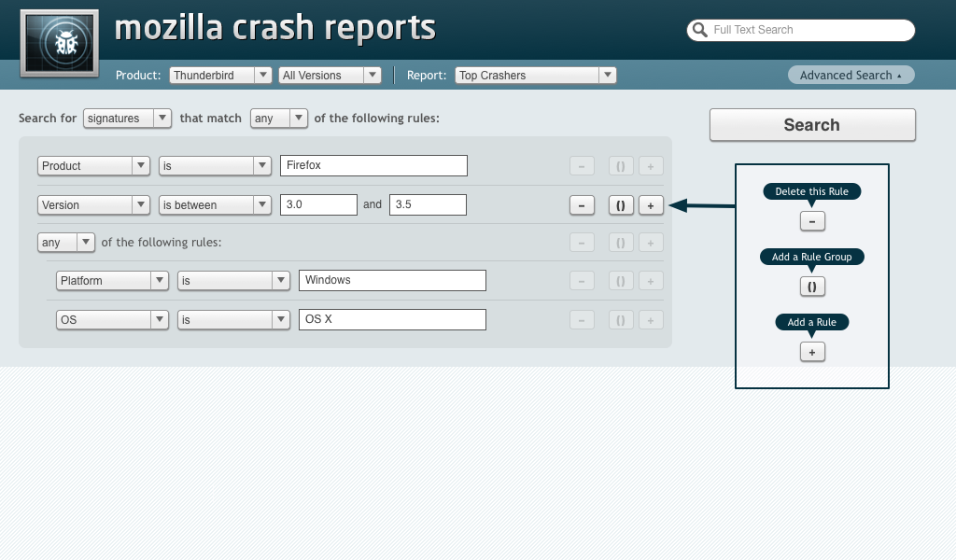Viewport: 956px width, 560px height.
Task: Click the version 3.5 upper bound field
Action: click(428, 204)
